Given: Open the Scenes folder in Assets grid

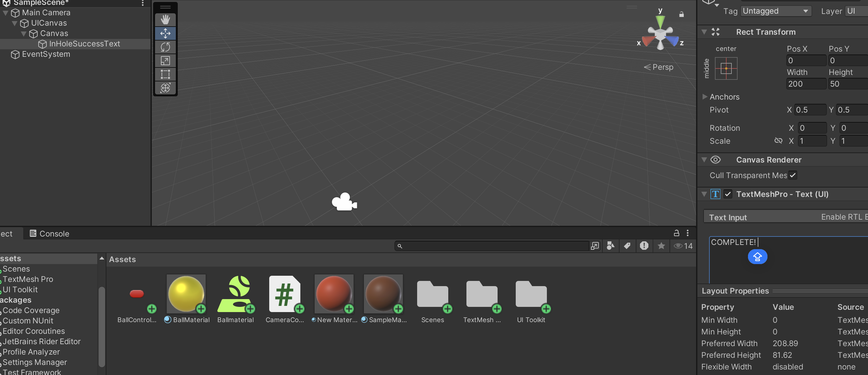Looking at the screenshot, I should pyautogui.click(x=433, y=299).
